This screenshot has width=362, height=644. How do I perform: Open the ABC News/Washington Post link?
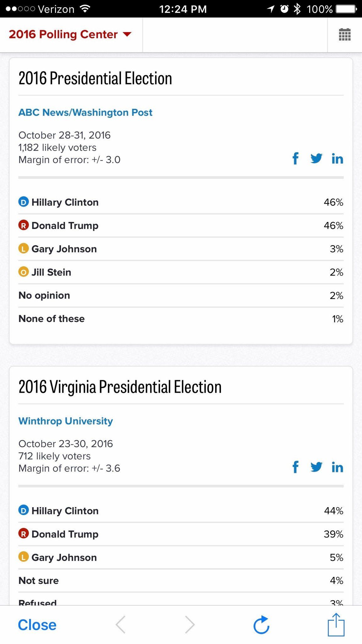pyautogui.click(x=85, y=112)
